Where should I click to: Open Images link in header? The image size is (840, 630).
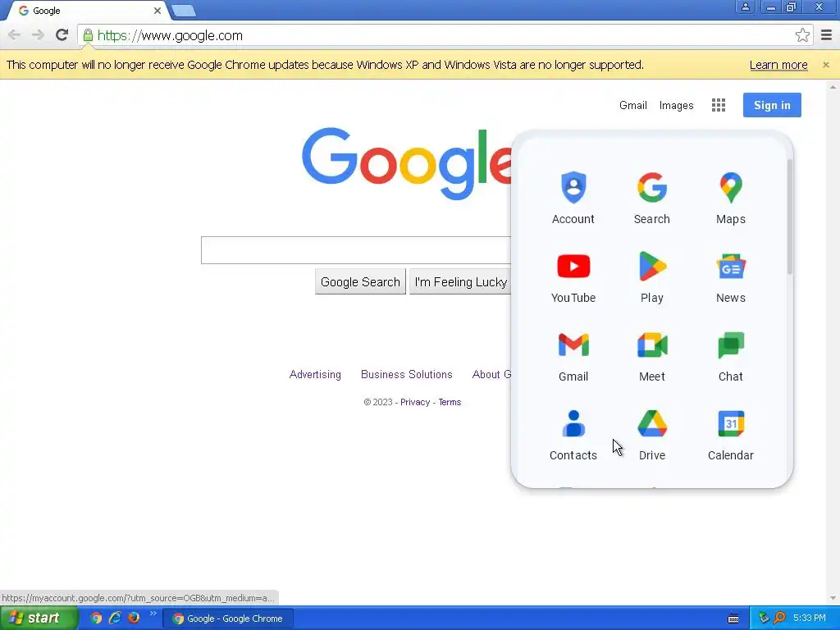pyautogui.click(x=676, y=105)
